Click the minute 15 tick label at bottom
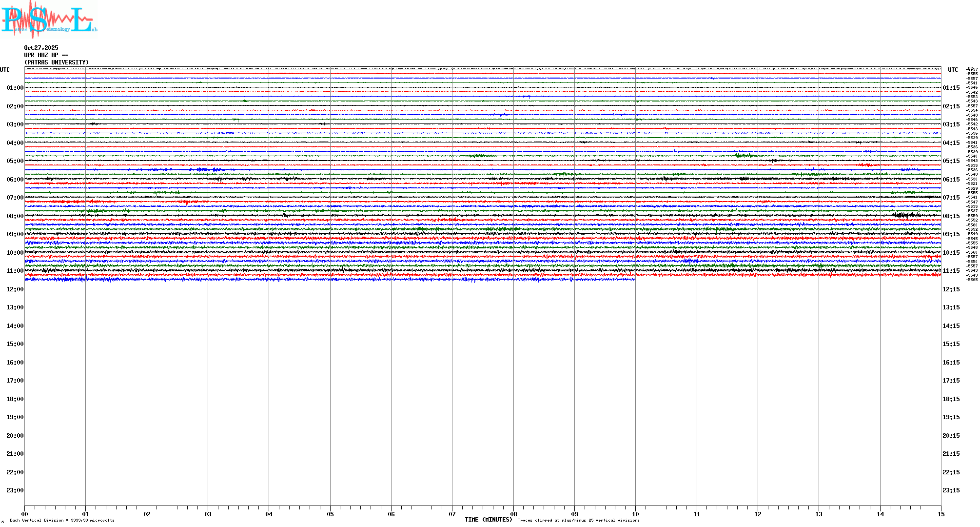980x527 pixels. pos(941,514)
